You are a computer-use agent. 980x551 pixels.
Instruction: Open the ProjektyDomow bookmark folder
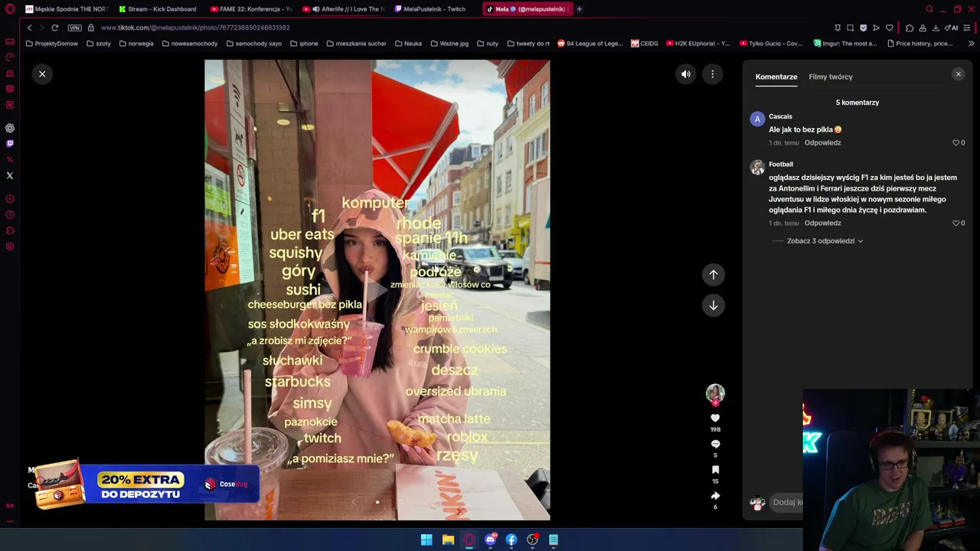52,44
